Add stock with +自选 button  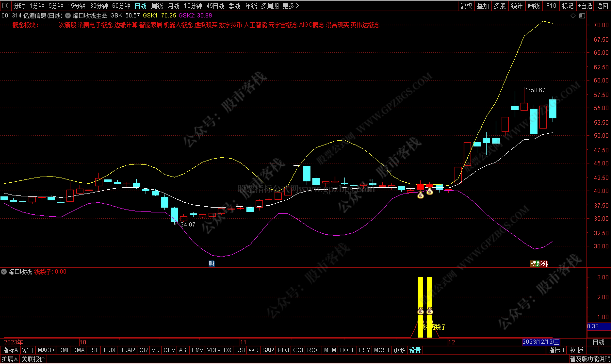(585, 6)
